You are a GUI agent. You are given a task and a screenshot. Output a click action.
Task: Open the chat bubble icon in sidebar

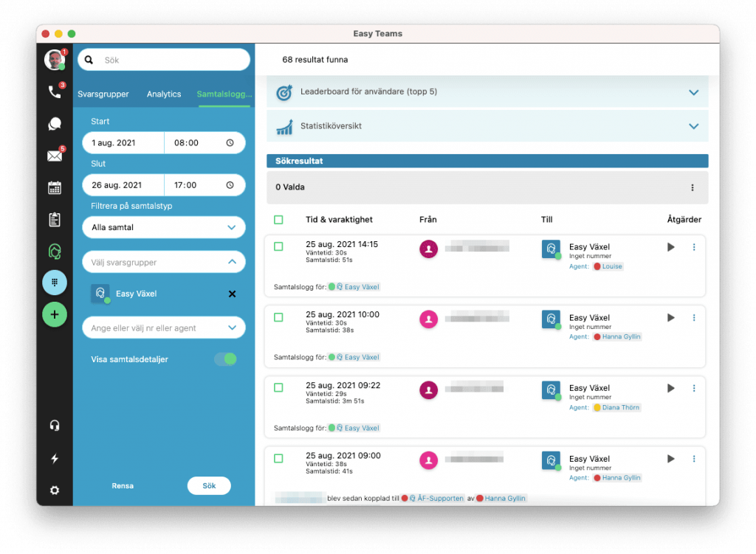point(55,124)
